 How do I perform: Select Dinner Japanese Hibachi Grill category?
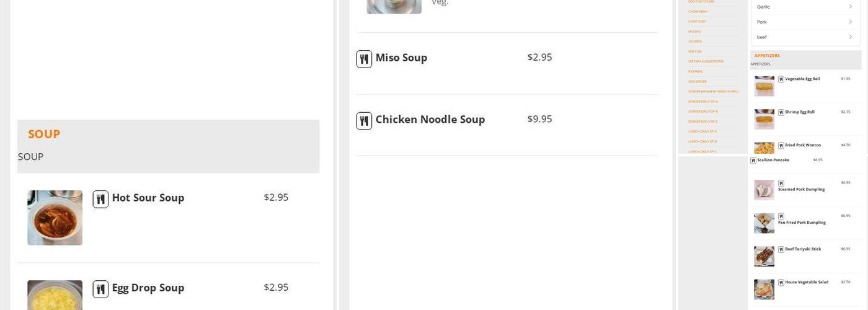click(x=714, y=91)
